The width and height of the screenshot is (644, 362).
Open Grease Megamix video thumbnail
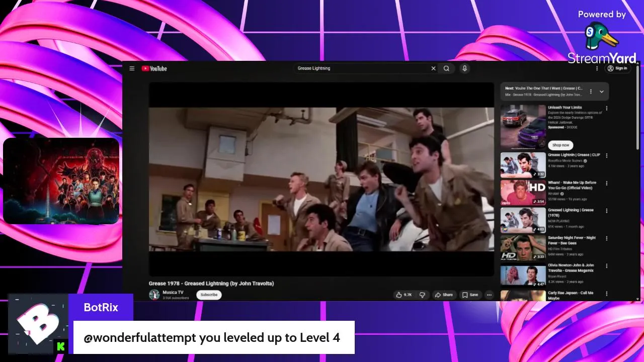point(523,276)
